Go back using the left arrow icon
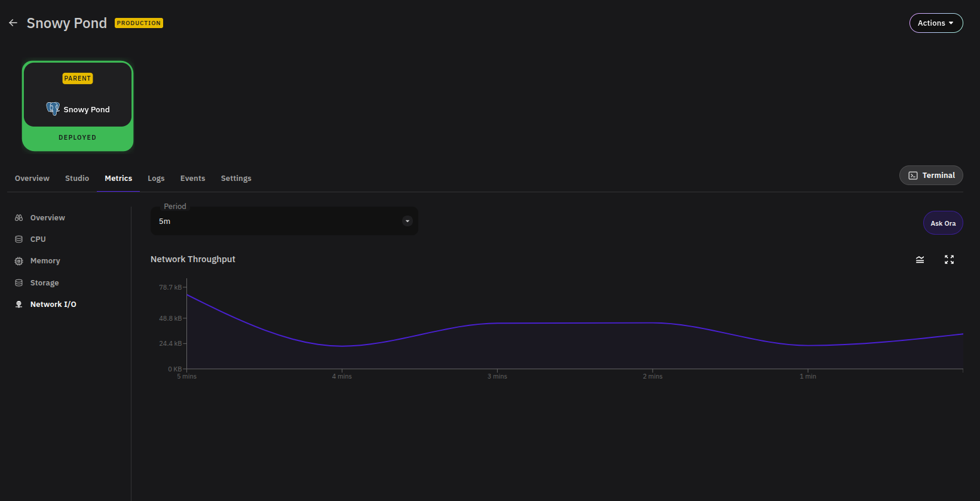Image resolution: width=980 pixels, height=501 pixels. pos(13,23)
